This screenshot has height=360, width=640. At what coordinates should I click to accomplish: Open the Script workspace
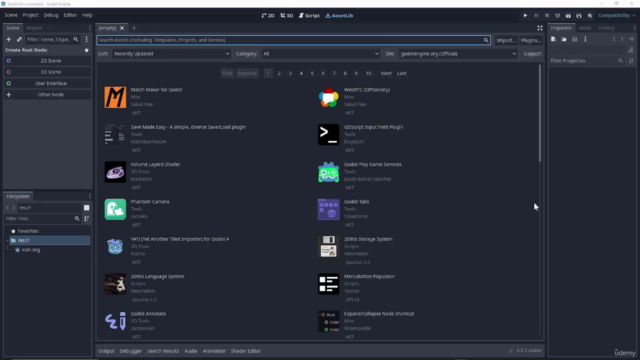coord(309,16)
